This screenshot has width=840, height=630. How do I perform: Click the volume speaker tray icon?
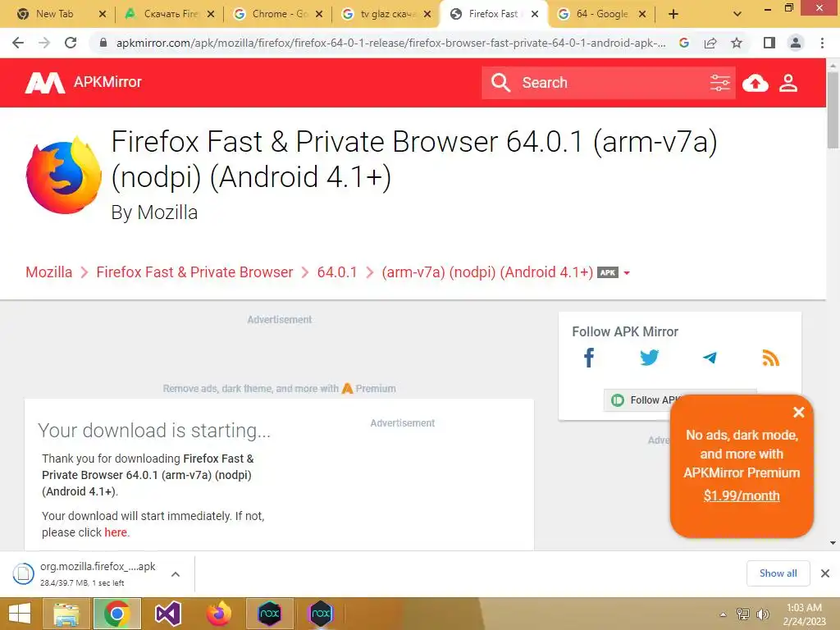tap(762, 614)
